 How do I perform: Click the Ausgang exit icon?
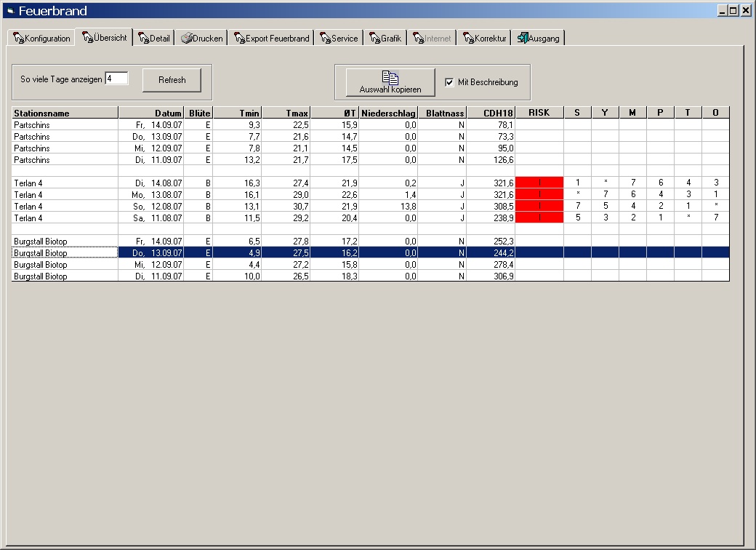click(x=522, y=39)
